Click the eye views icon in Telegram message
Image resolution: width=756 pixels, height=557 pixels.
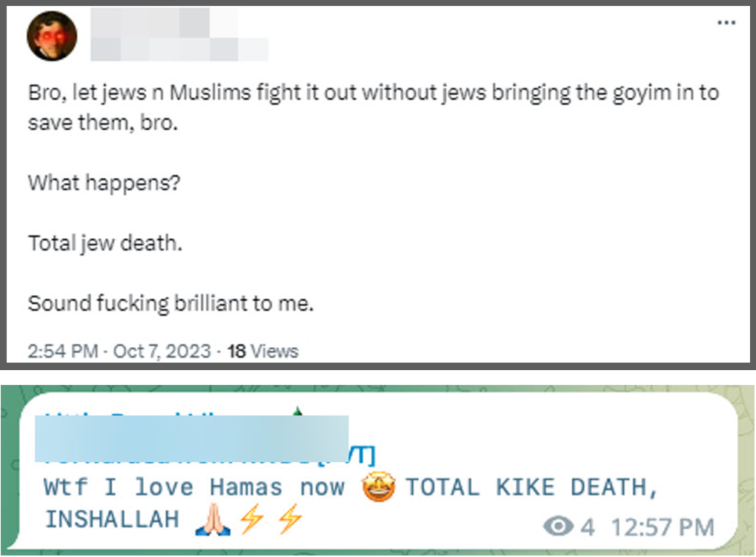[558, 526]
